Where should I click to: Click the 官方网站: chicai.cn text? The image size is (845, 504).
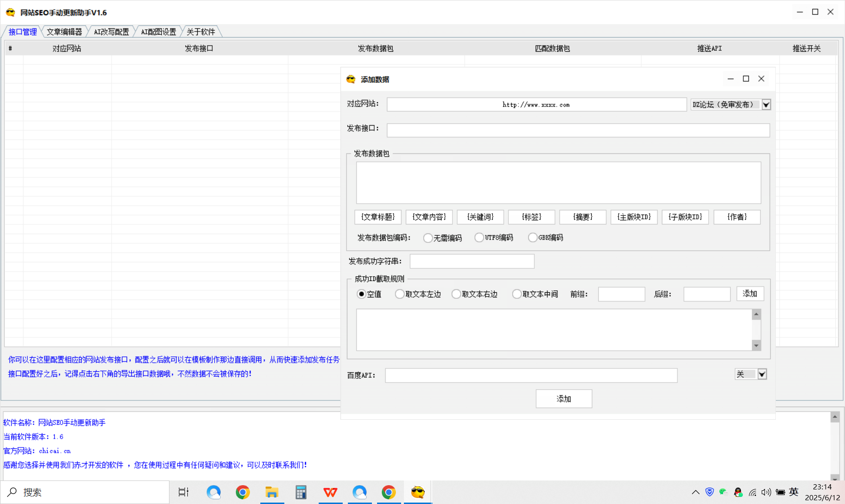tap(37, 451)
